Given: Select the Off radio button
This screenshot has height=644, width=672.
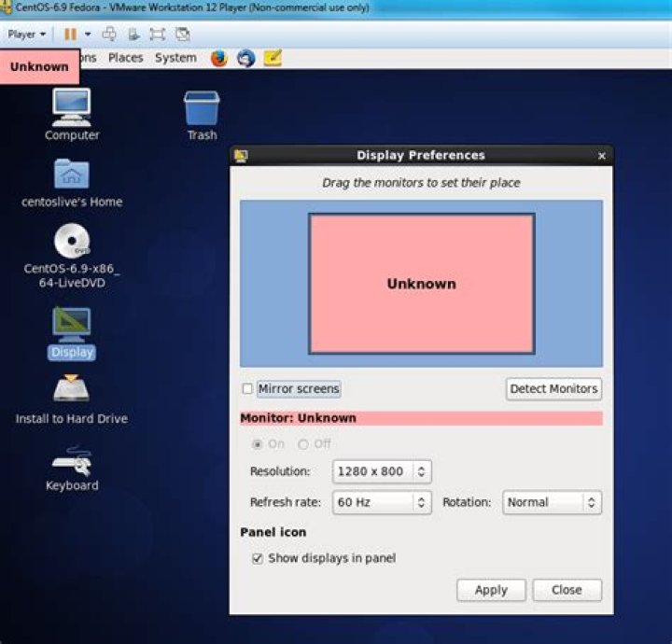Looking at the screenshot, I should [x=303, y=444].
